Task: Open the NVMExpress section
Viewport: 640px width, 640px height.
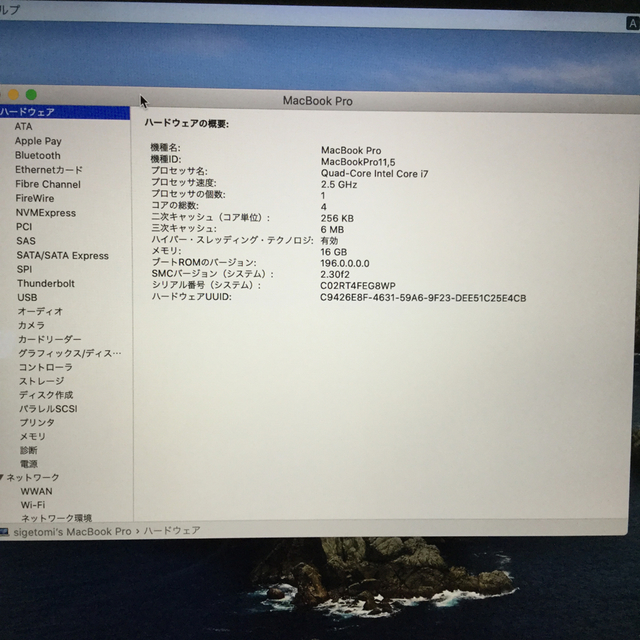Action: click(46, 213)
